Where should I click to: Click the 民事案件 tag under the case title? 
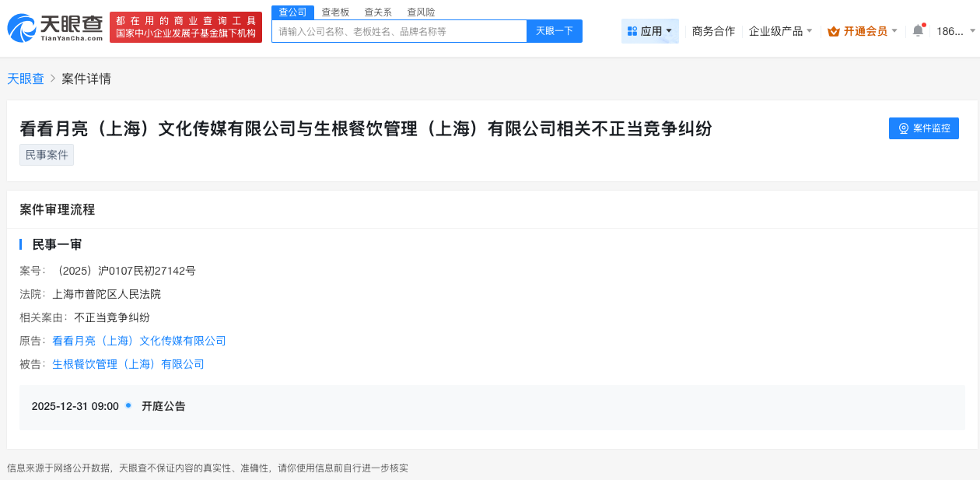click(46, 154)
